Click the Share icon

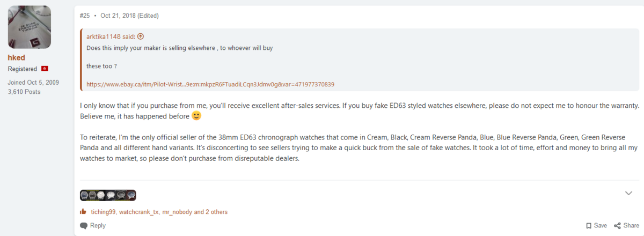[617, 226]
